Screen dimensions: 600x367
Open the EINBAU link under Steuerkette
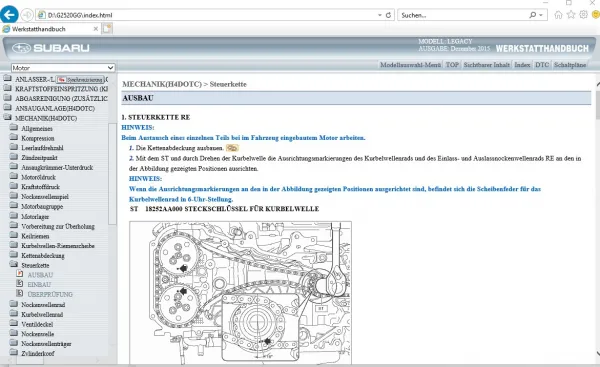[39, 284]
